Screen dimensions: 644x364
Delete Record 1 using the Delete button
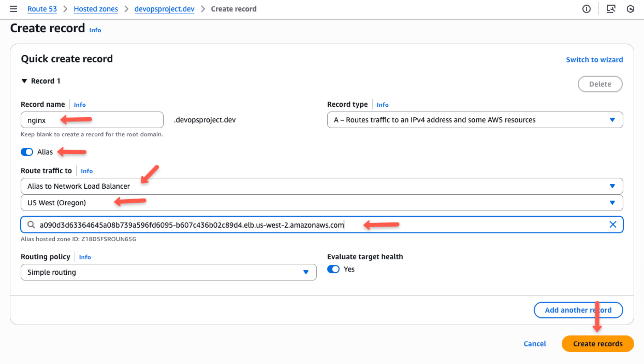(x=600, y=84)
